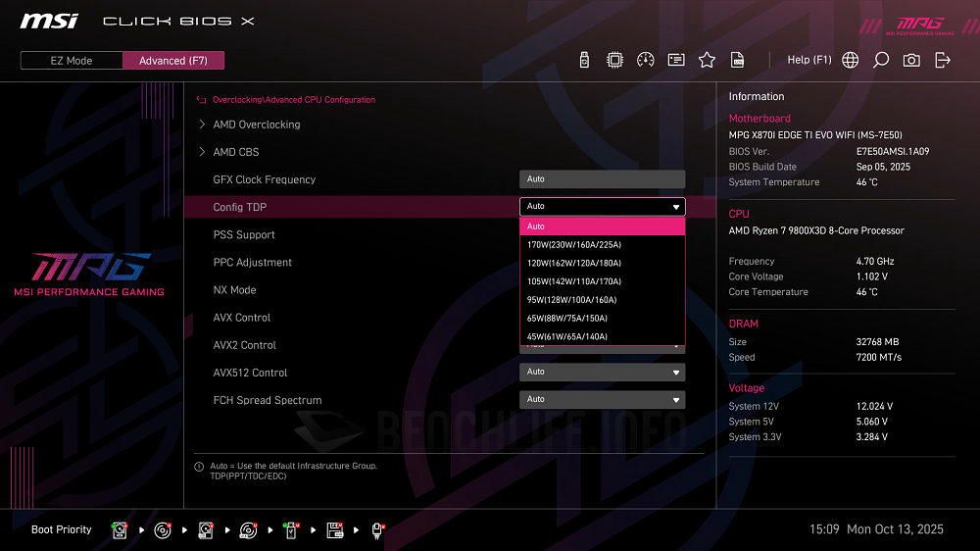Click the CPU chip icon in top toolbar
980x551 pixels.
614,60
